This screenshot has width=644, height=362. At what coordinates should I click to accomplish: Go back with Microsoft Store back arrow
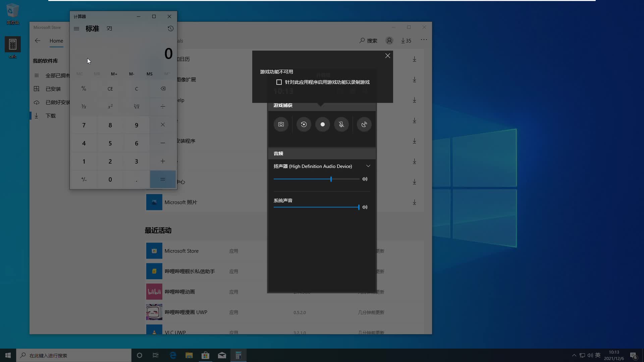[x=38, y=41]
